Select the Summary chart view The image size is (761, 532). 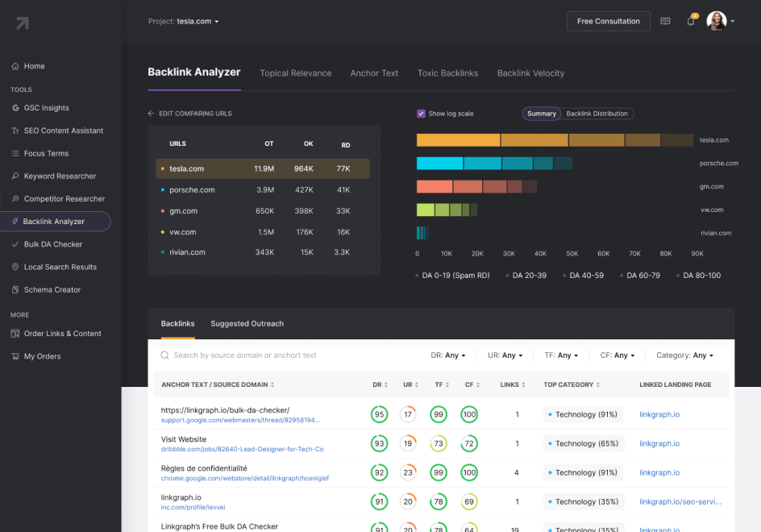(x=542, y=114)
